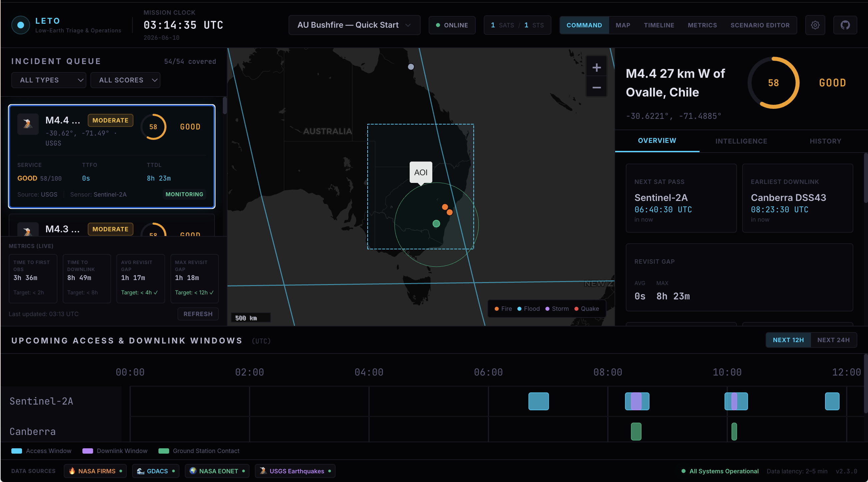The width and height of the screenshot is (868, 482).
Task: Click the incident queue scrollbar
Action: [x=225, y=105]
